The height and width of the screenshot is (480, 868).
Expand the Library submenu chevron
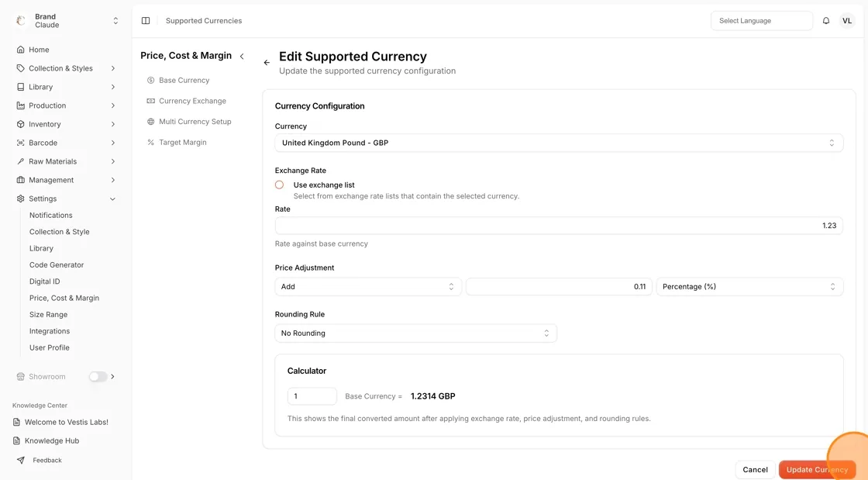(113, 87)
